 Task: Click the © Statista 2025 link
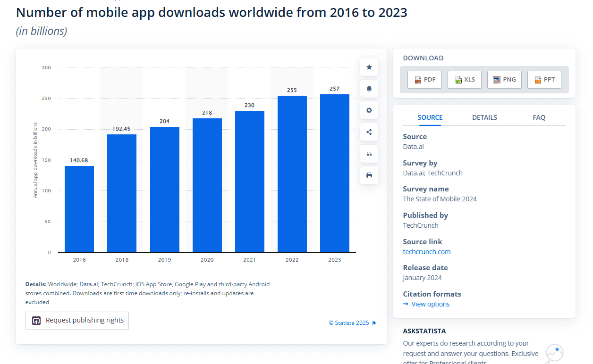[349, 323]
